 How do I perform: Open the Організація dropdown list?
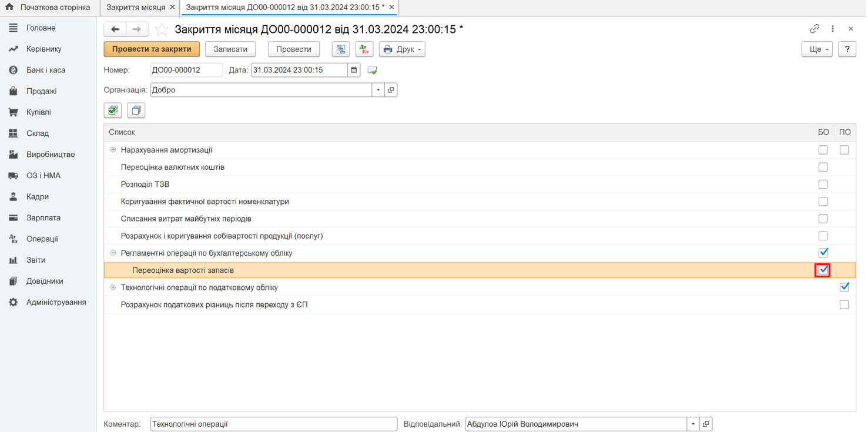pyautogui.click(x=378, y=90)
